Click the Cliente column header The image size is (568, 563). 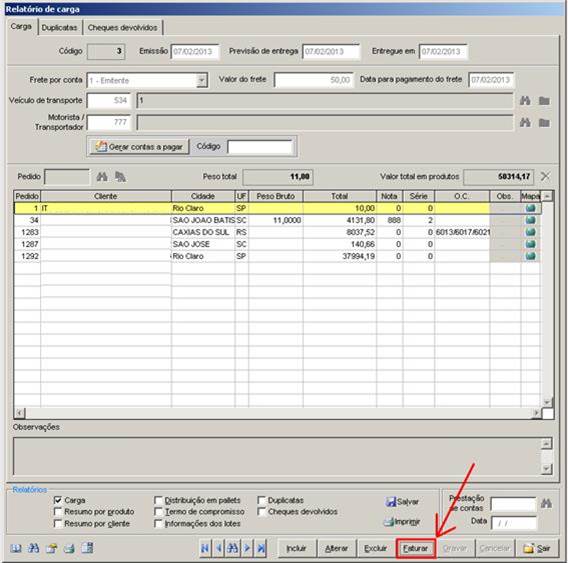click(106, 196)
